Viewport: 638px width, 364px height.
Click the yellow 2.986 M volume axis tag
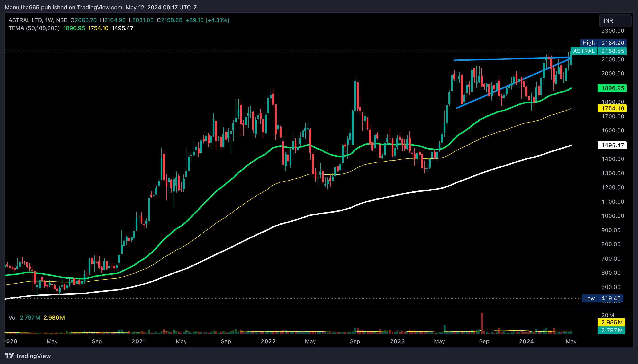coord(611,322)
